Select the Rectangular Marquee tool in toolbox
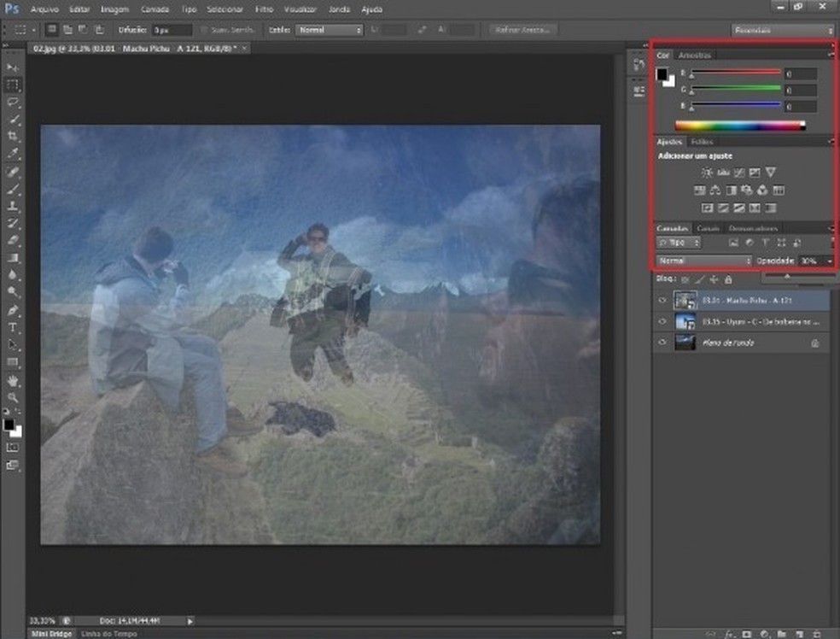This screenshot has width=840, height=639. click(13, 85)
